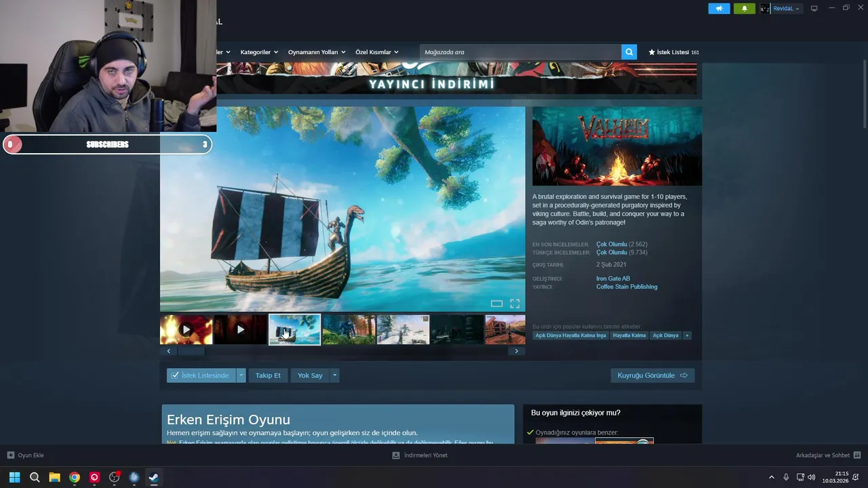
Task: Click the Yok Say button
Action: [310, 375]
